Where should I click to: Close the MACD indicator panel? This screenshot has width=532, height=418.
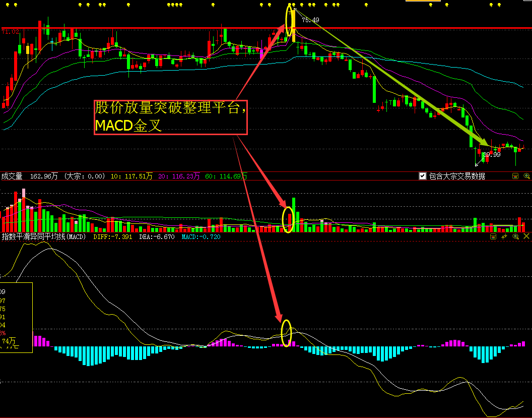pos(526,236)
